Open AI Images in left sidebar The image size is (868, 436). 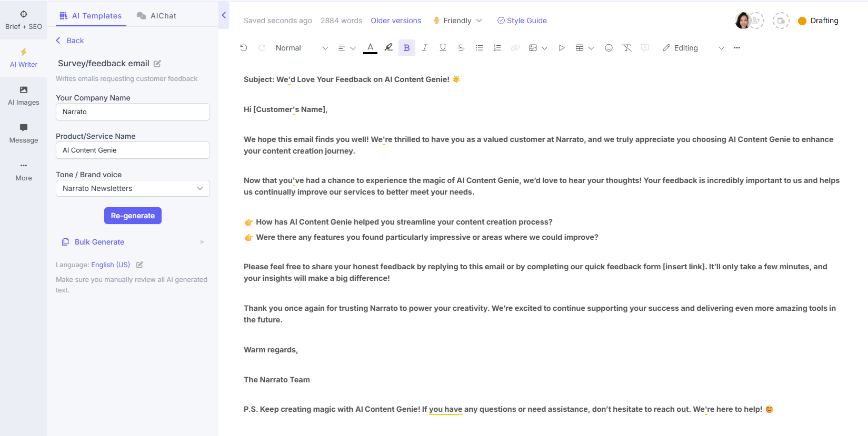pos(24,96)
